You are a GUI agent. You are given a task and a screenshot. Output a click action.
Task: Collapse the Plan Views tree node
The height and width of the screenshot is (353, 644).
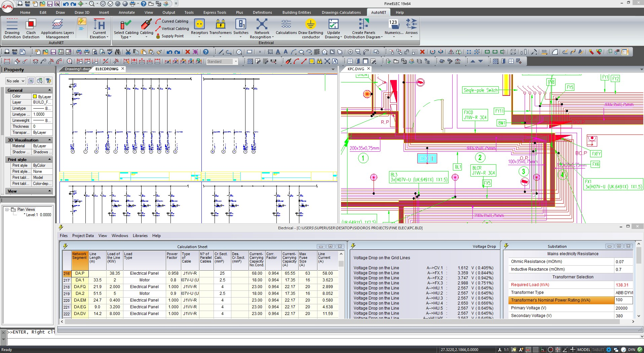click(7, 209)
